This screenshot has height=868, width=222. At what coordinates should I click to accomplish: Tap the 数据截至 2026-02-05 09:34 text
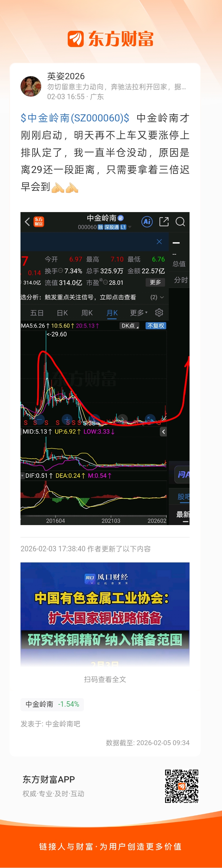148,743
